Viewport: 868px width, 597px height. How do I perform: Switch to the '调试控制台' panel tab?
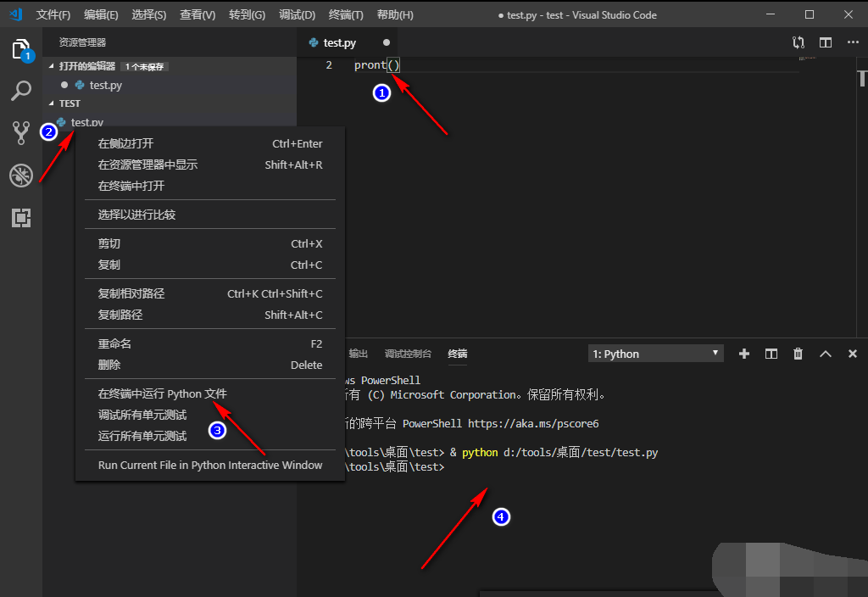point(408,354)
